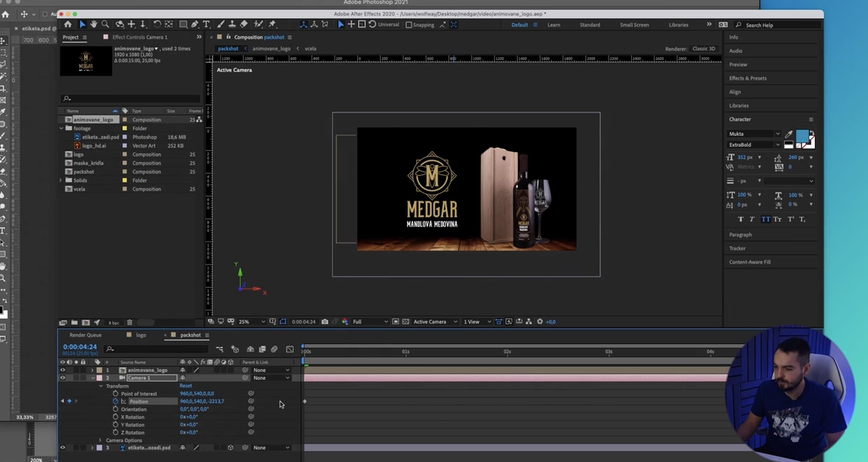Select the Eraser tool
The height and width of the screenshot is (462, 868).
(244, 24)
